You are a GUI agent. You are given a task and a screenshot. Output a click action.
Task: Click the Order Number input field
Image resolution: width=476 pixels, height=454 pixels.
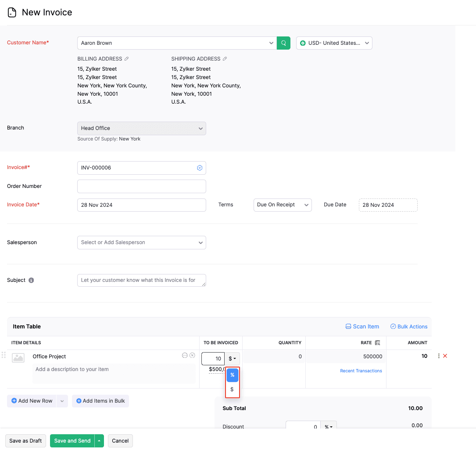(141, 186)
